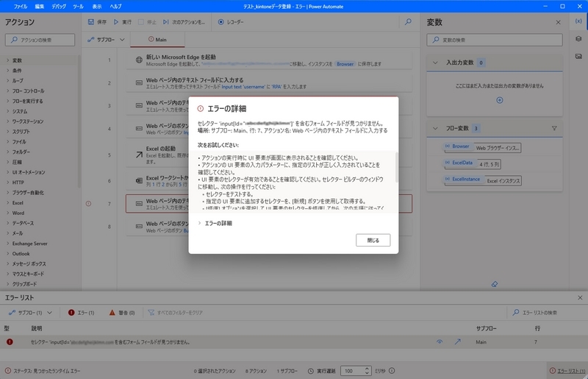This screenshot has height=379, width=588.
Task: Click the breakpoint error marker on line 7
Action: click(x=88, y=204)
